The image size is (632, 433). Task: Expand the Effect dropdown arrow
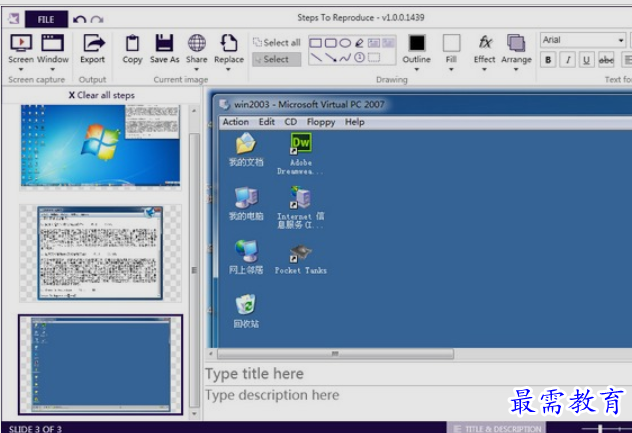(x=484, y=69)
